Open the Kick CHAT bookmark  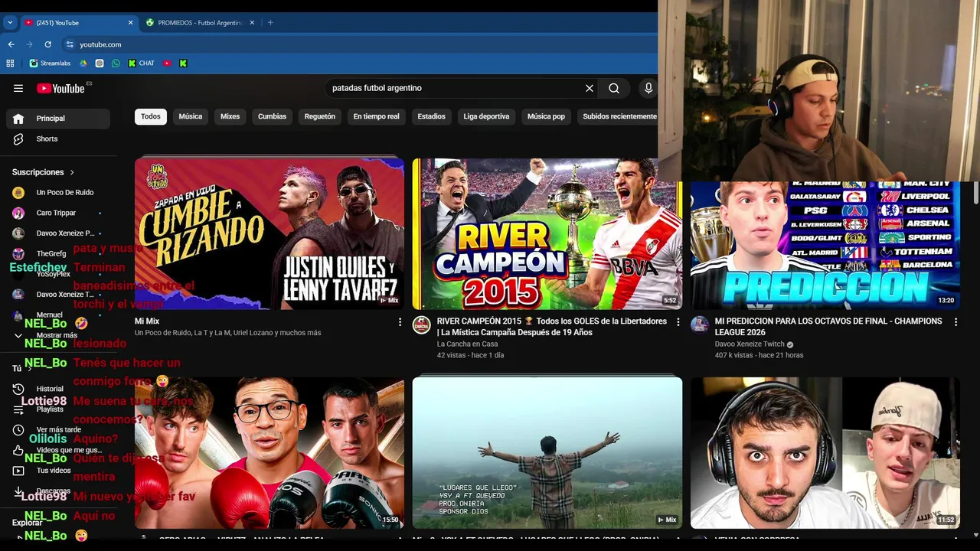click(141, 64)
